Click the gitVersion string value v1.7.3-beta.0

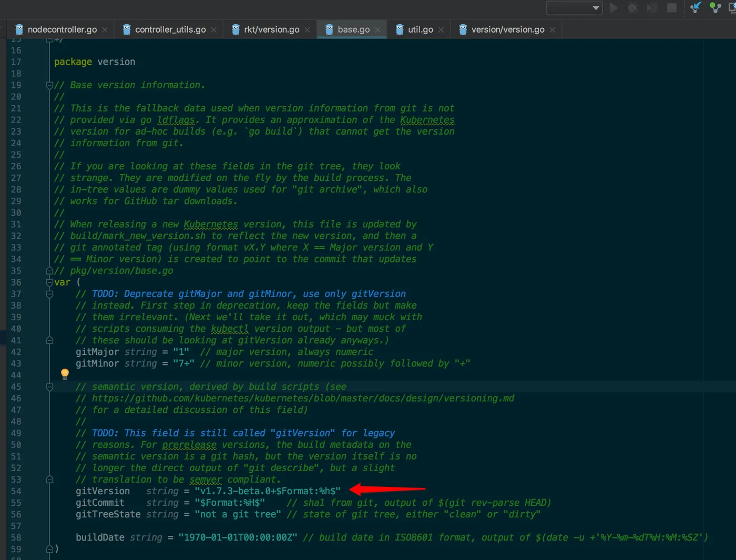click(268, 491)
